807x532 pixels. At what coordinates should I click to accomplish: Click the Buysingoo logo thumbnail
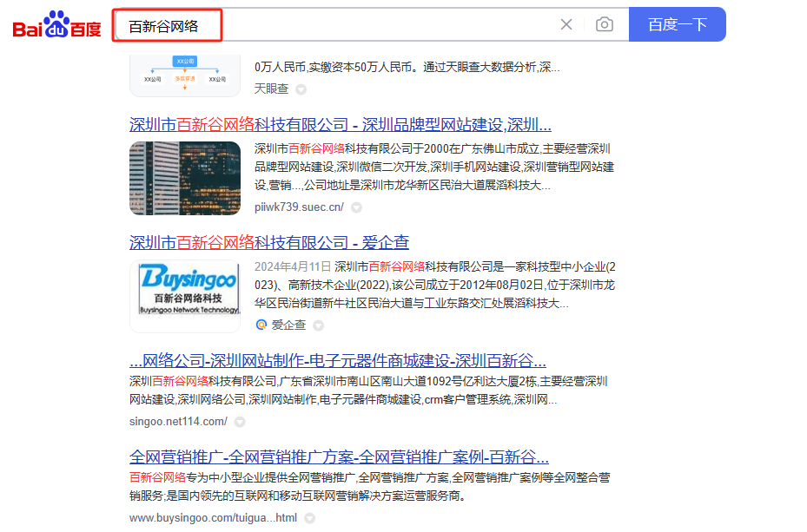pos(185,295)
